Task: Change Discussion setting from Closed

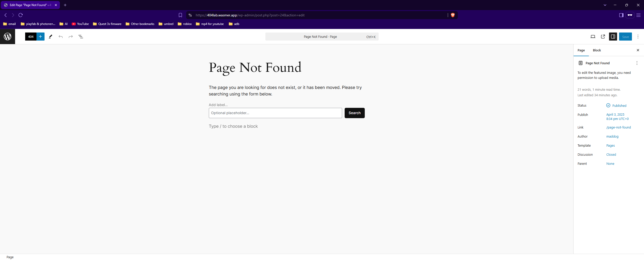Action: click(611, 154)
